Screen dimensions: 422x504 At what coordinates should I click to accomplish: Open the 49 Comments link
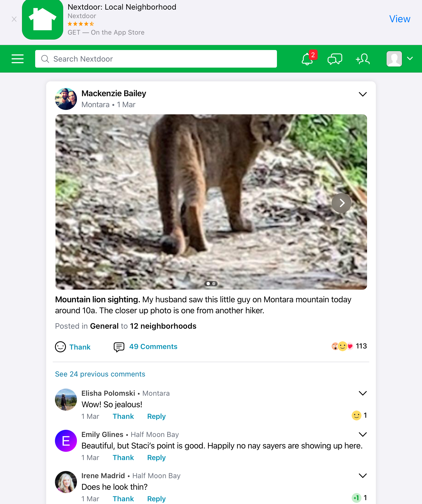[153, 347]
